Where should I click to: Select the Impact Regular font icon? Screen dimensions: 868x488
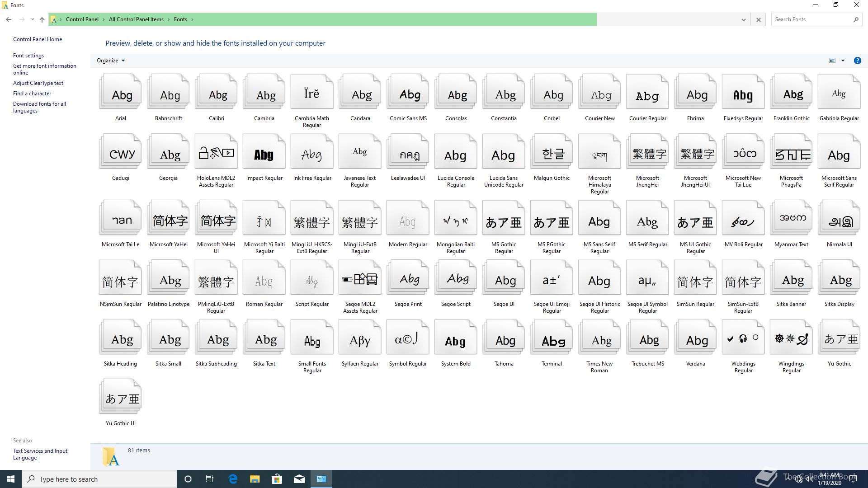pos(264,152)
